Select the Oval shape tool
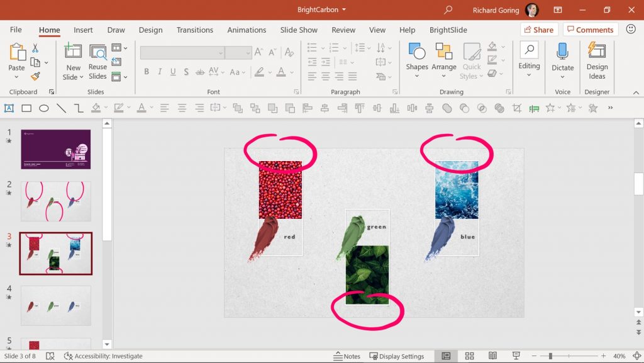The width and height of the screenshot is (644, 363). point(43,108)
